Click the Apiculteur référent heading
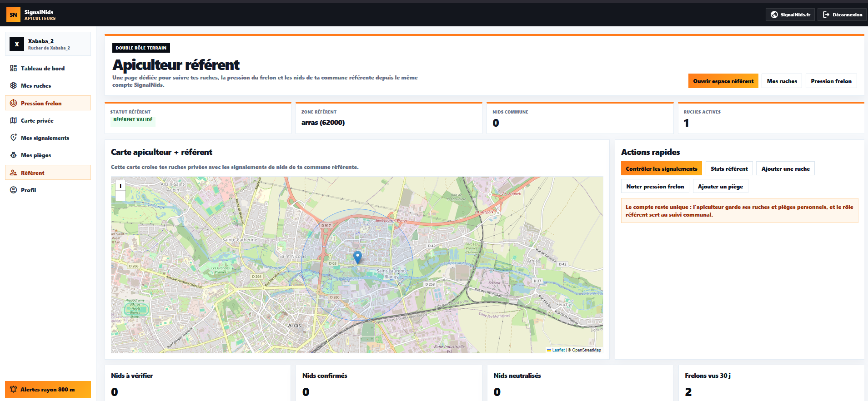Screen dimensions: 868x401 (x=176, y=65)
